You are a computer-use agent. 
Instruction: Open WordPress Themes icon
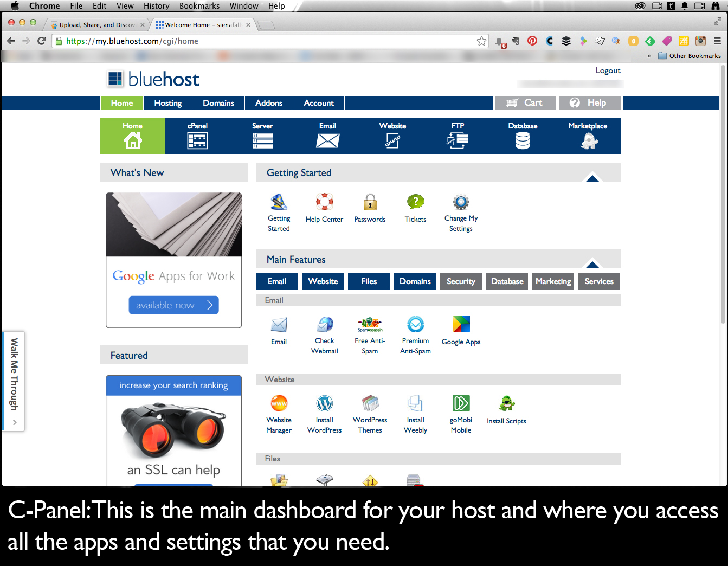pos(370,403)
